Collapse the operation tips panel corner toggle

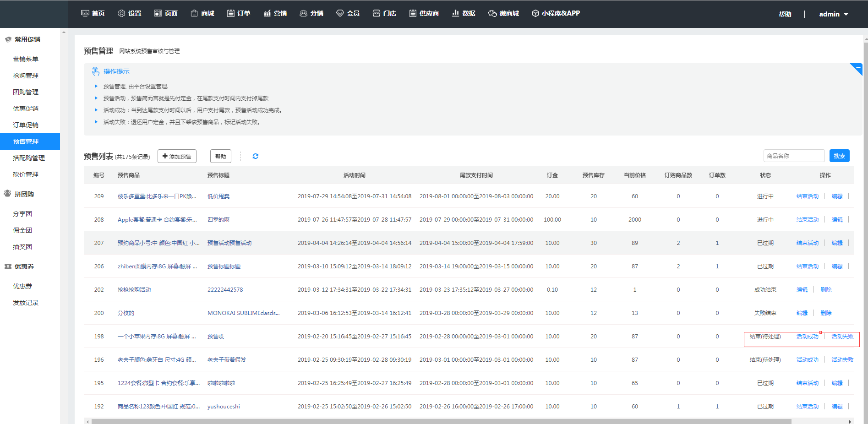coord(857,68)
